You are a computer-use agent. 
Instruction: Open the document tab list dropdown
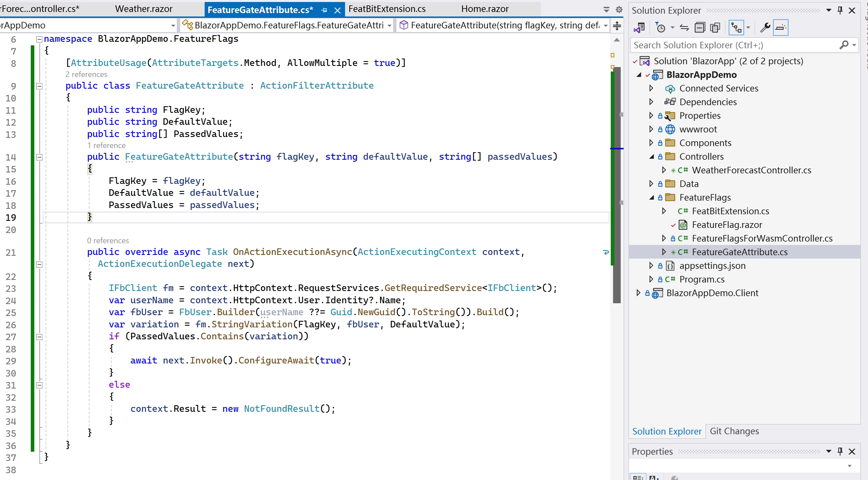coord(606,9)
